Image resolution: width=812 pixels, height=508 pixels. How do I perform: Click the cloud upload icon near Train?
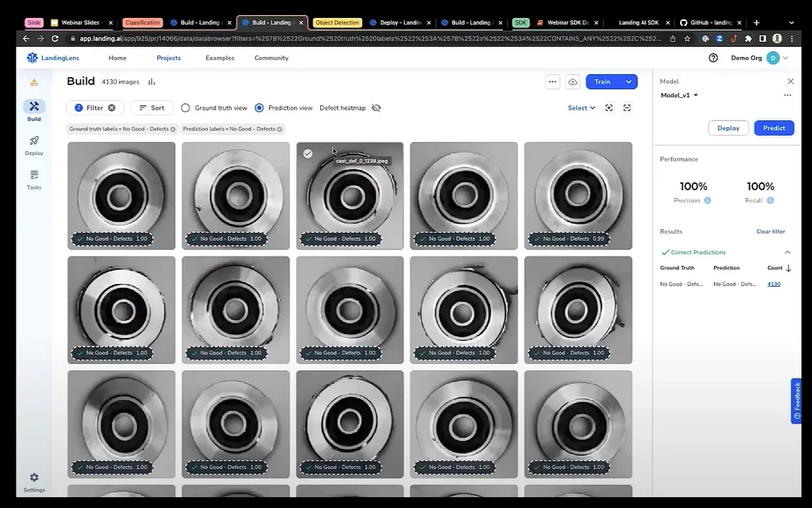point(573,82)
